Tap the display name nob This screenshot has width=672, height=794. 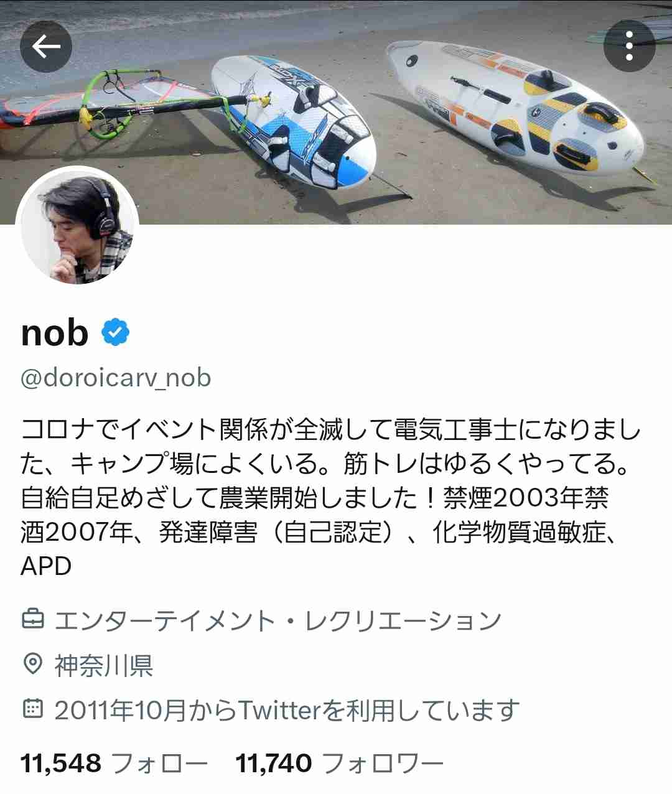(x=55, y=333)
